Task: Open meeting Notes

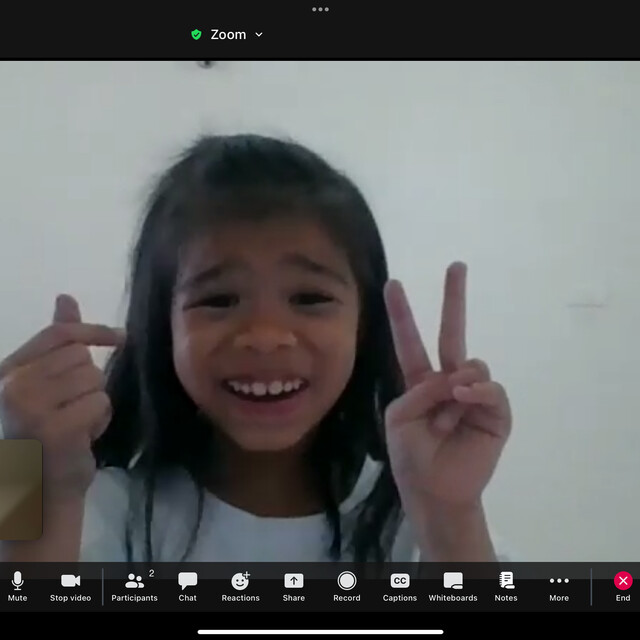Action: coord(506,587)
